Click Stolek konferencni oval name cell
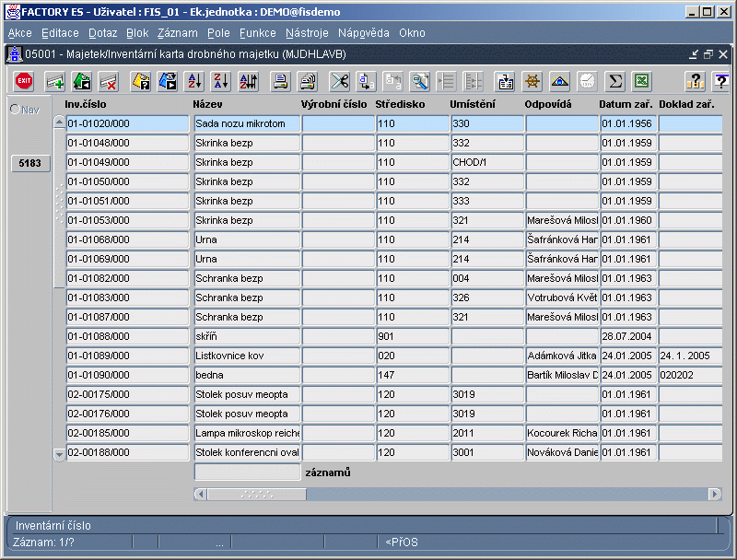The image size is (737, 560). (247, 452)
